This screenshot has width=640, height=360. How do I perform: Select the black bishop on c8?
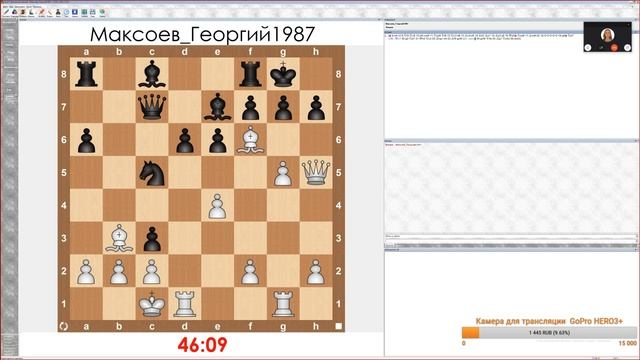[x=152, y=74]
